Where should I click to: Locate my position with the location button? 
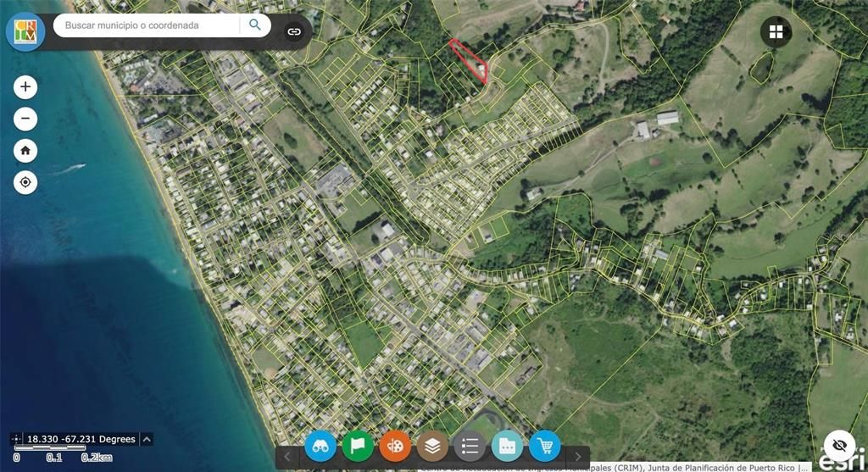point(25,182)
